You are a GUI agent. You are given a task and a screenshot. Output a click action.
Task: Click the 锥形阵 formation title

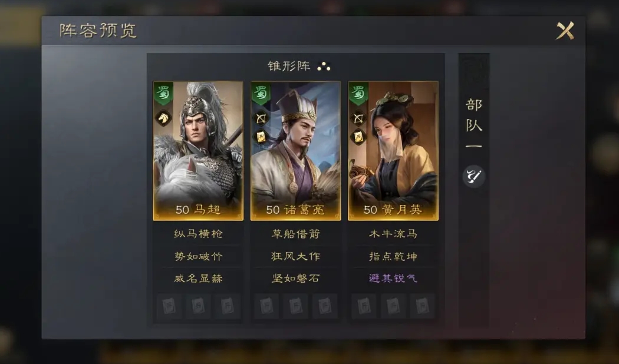[x=289, y=66]
